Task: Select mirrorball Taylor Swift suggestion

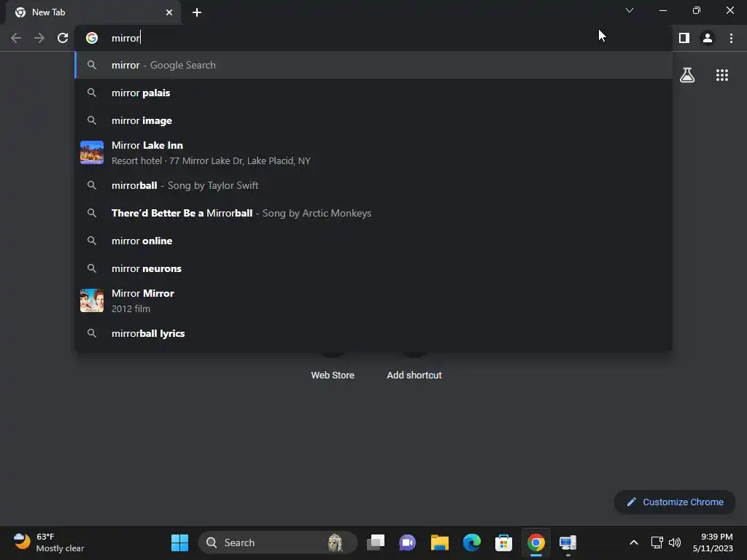Action: [x=373, y=185]
